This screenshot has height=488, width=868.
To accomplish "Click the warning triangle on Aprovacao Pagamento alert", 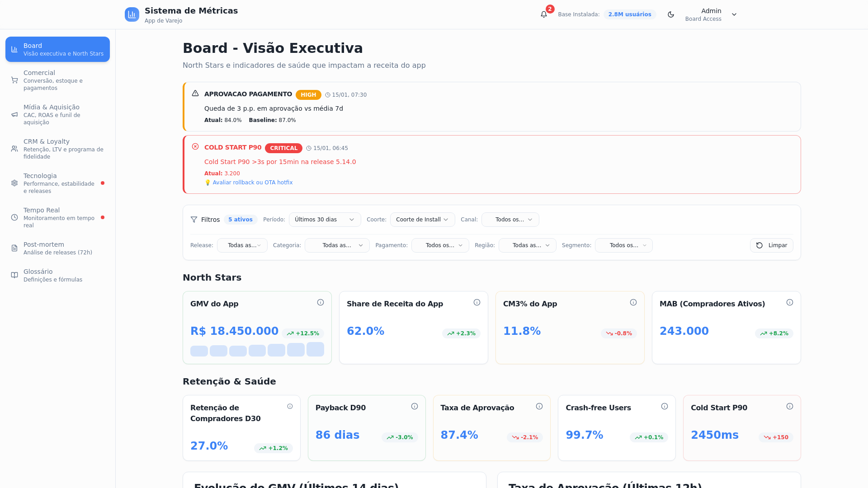I will [195, 93].
